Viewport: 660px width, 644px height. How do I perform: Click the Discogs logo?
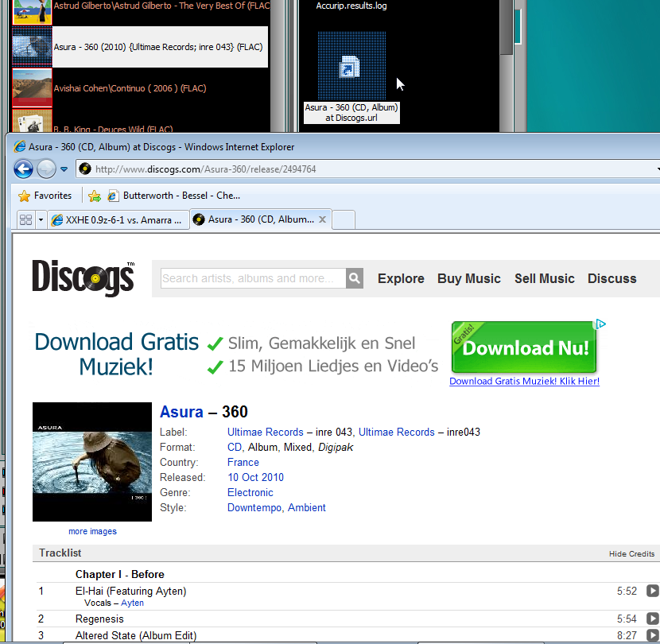83,277
